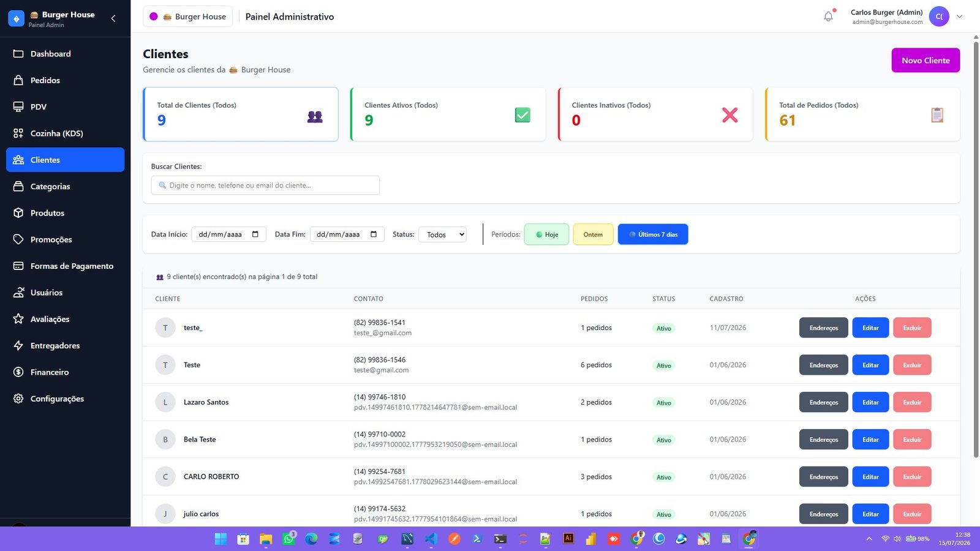Open Categorias in the sidebar
The width and height of the screenshot is (980, 551).
(x=65, y=186)
